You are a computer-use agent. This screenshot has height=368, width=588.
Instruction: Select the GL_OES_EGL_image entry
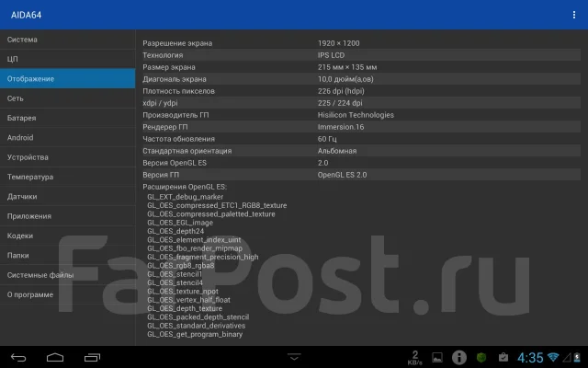(180, 223)
